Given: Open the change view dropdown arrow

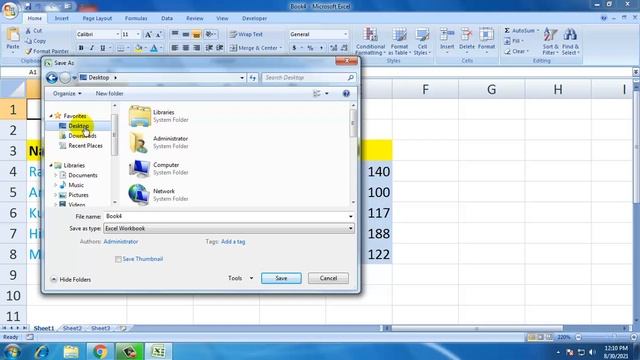Looking at the screenshot, I should 327,93.
